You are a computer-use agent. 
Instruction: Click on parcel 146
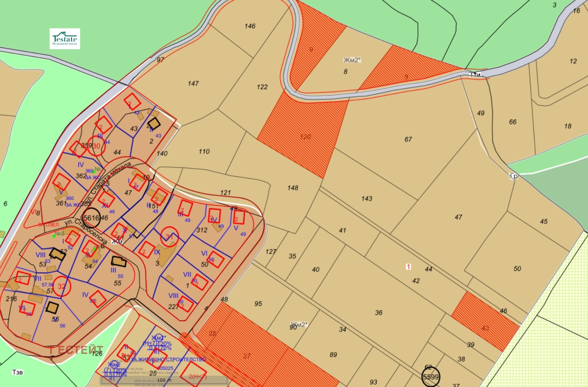tap(250, 26)
